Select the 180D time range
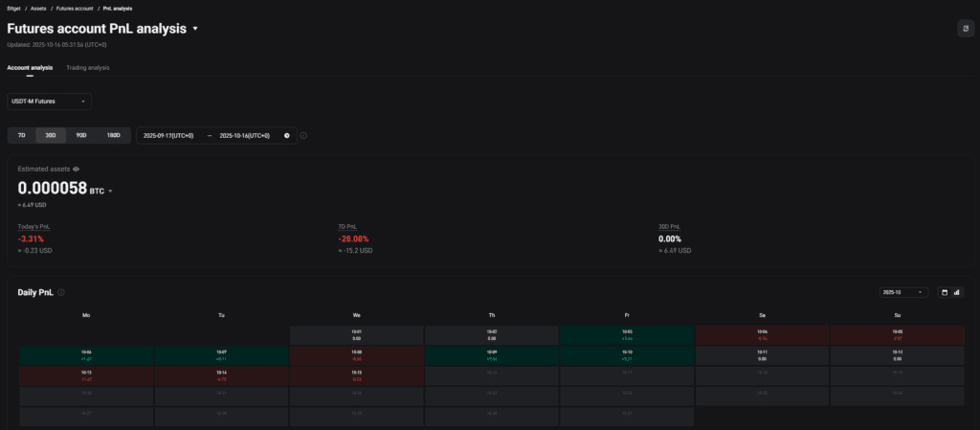Image resolution: width=980 pixels, height=430 pixels. pos(113,136)
